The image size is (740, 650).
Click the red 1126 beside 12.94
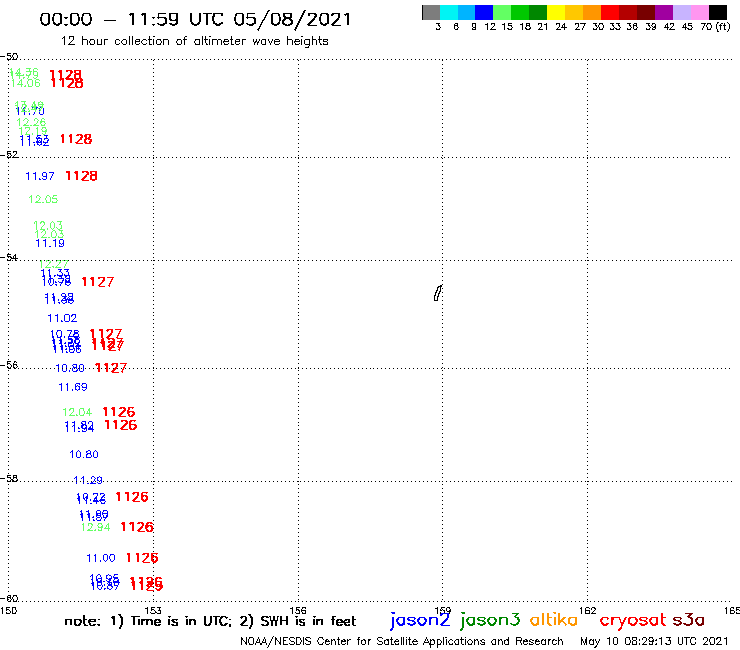[137, 527]
